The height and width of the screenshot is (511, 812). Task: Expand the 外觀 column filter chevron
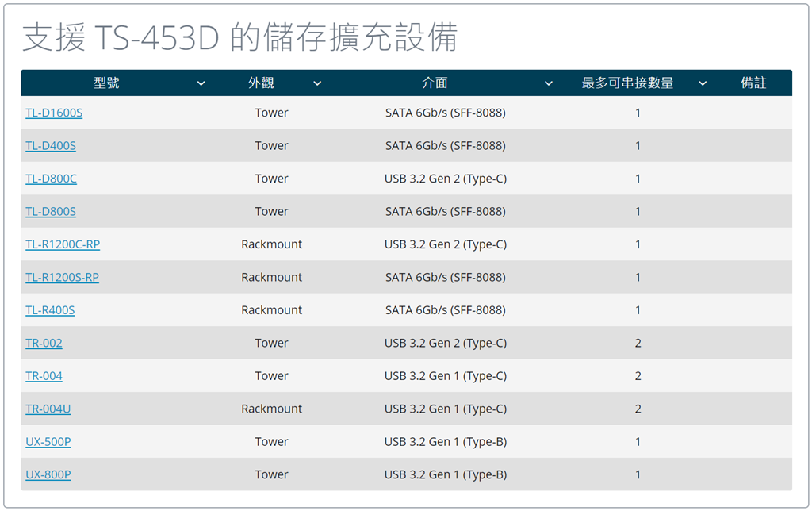317,83
